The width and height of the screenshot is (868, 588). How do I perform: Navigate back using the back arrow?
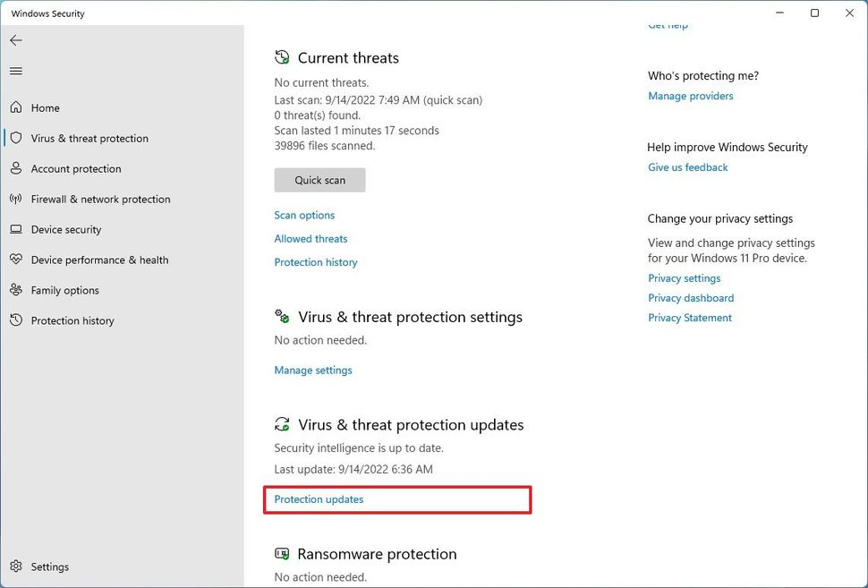coord(16,39)
